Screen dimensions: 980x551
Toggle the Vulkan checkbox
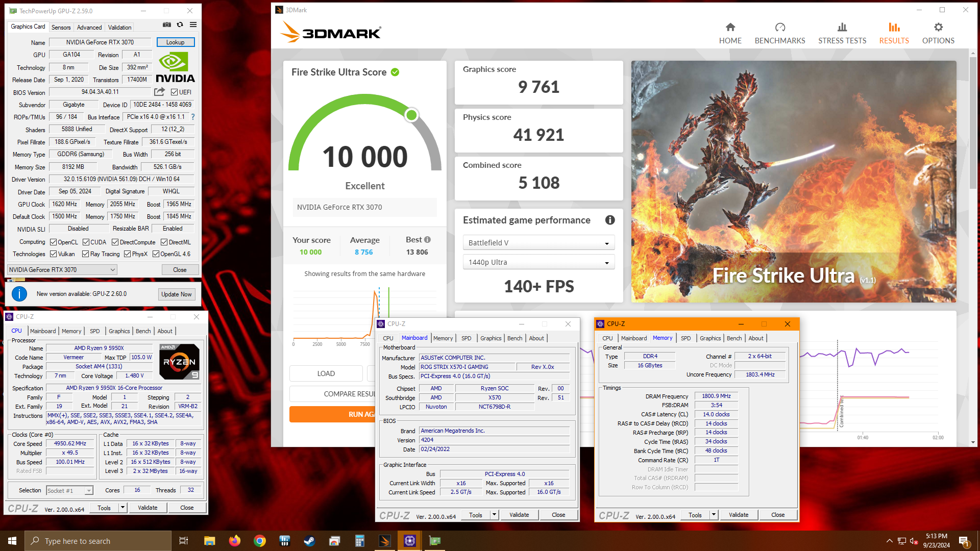(53, 254)
